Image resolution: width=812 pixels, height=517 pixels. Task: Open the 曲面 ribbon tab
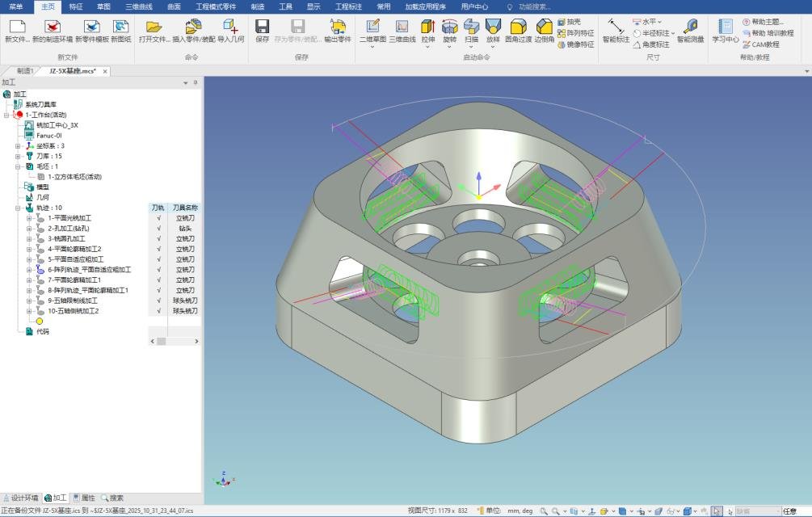[174, 6]
